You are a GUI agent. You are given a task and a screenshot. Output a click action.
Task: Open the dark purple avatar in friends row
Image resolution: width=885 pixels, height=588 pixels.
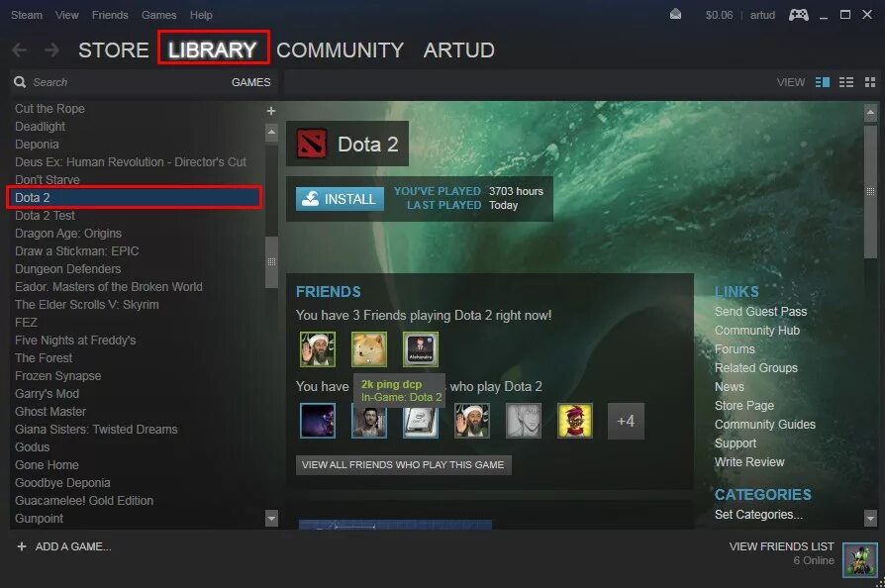(318, 421)
